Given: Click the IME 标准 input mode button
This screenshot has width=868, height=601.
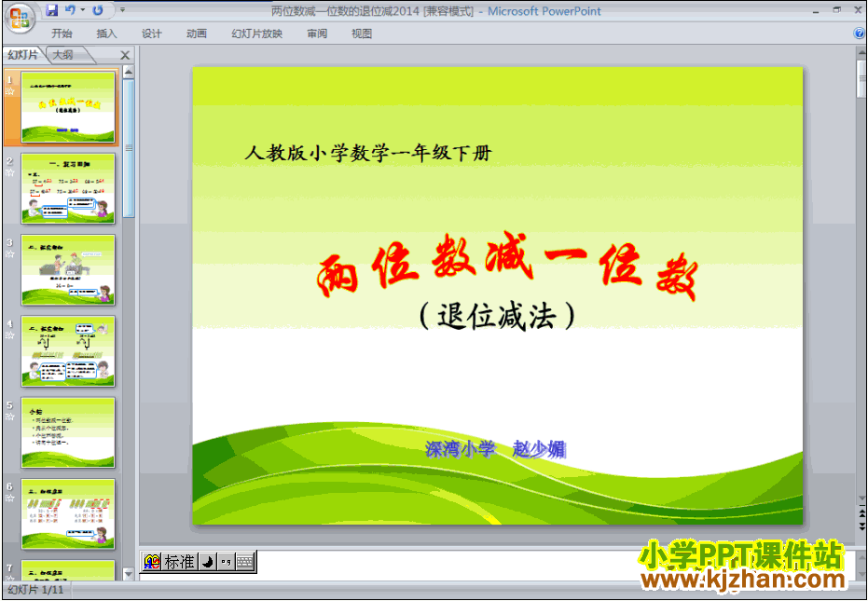Looking at the screenshot, I should (x=180, y=562).
